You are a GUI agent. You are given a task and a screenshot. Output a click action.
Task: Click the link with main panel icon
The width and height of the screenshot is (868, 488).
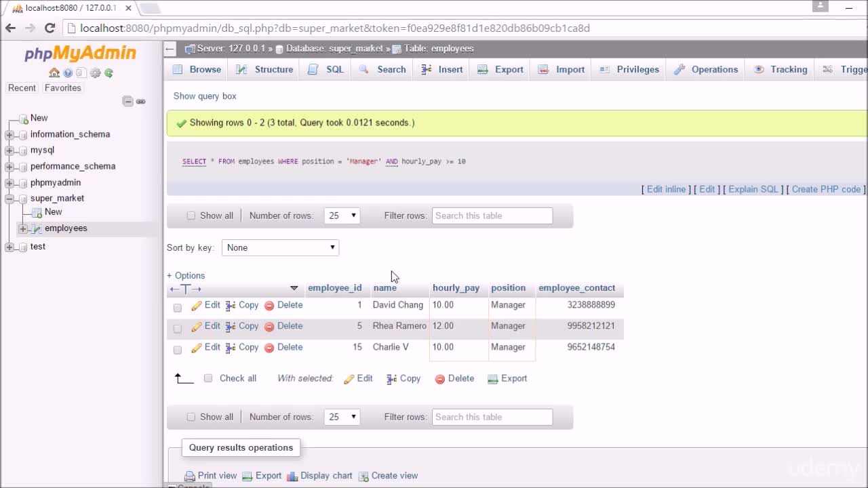pos(141,102)
